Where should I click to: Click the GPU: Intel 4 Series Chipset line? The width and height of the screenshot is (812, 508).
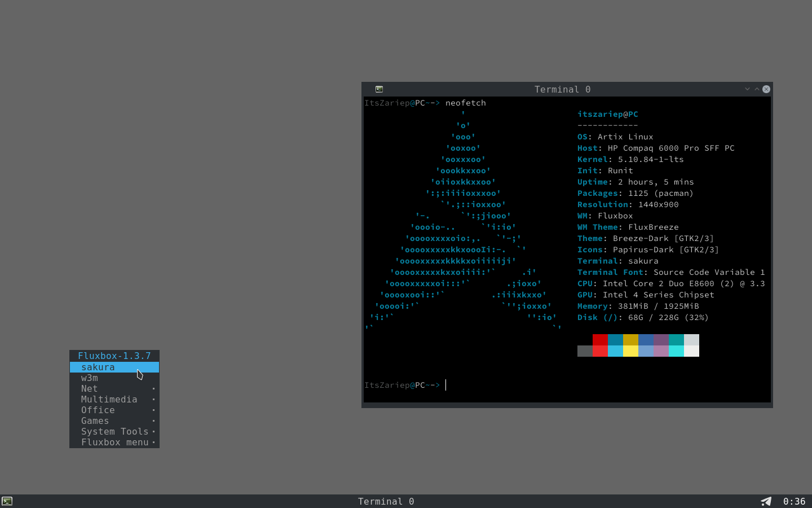(x=646, y=295)
